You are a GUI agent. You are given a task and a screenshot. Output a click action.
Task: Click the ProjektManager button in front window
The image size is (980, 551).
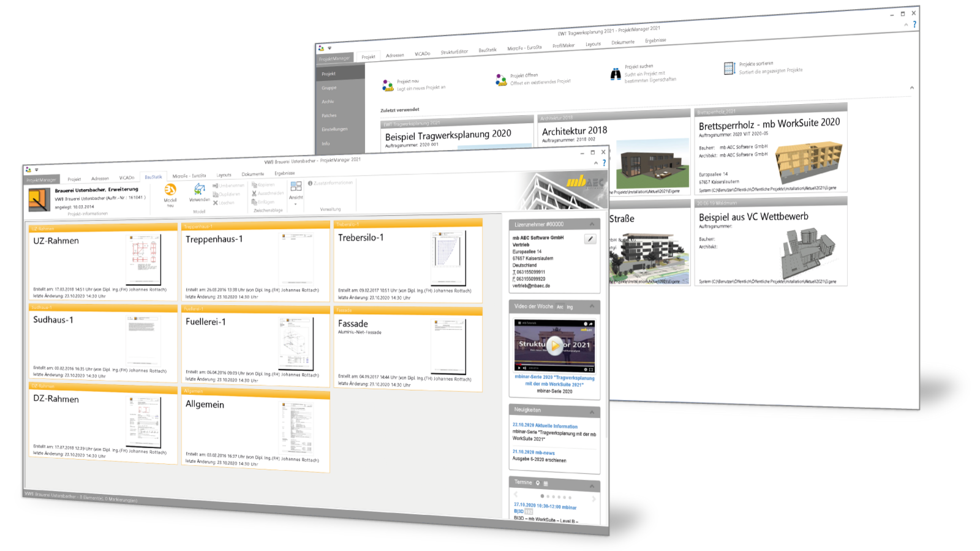click(41, 180)
